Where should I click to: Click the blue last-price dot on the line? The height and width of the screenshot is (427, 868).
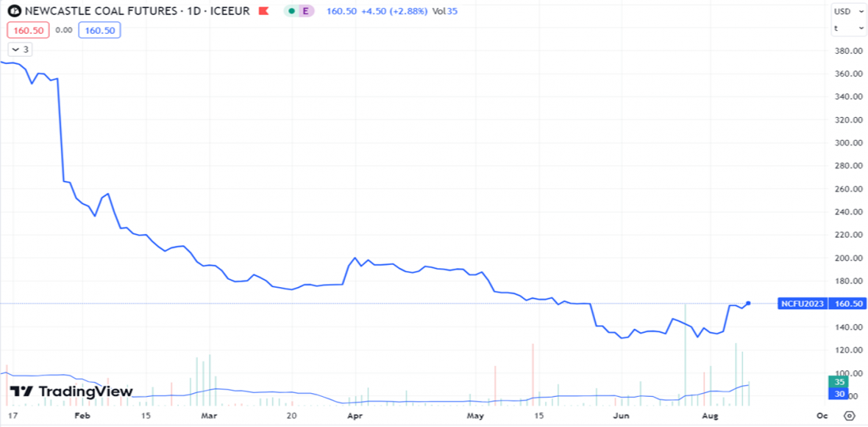point(748,303)
